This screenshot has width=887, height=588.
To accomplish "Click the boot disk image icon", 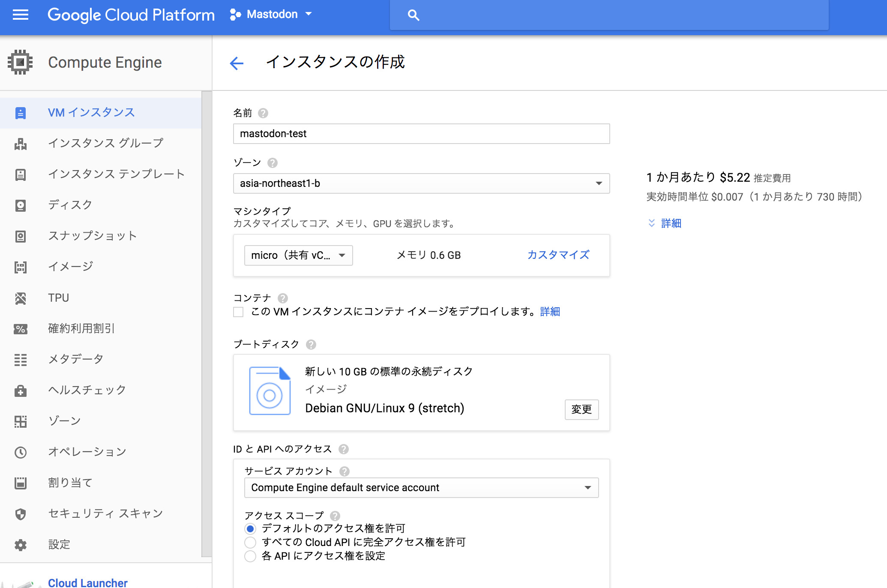I will 270,390.
